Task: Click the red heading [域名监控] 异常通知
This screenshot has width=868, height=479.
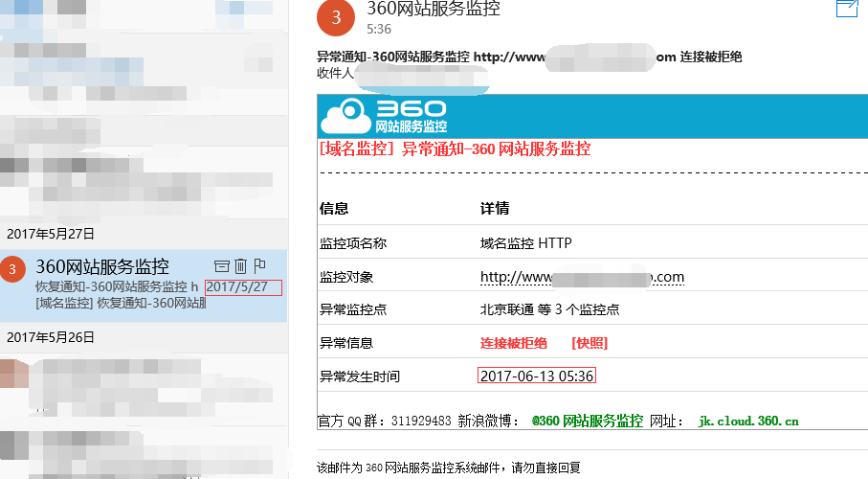Action: [x=455, y=148]
